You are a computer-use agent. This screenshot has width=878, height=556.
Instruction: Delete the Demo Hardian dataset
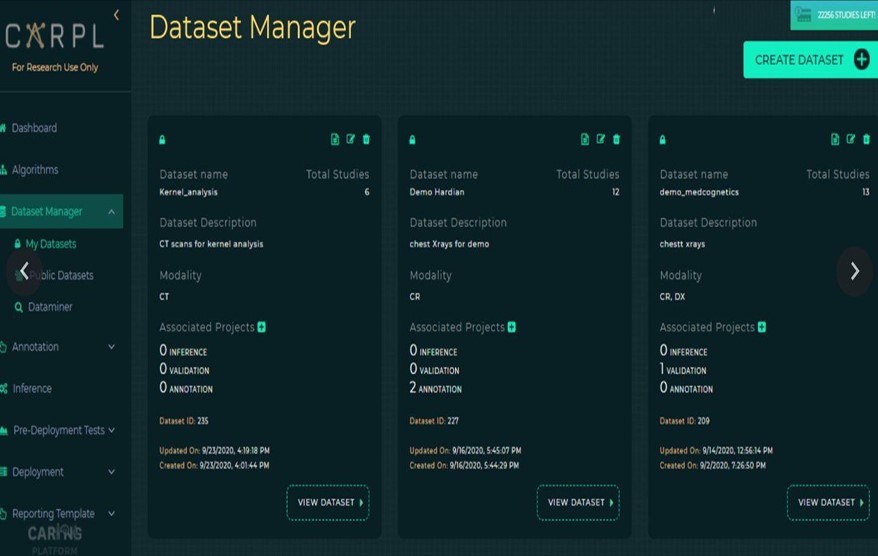tap(617, 139)
